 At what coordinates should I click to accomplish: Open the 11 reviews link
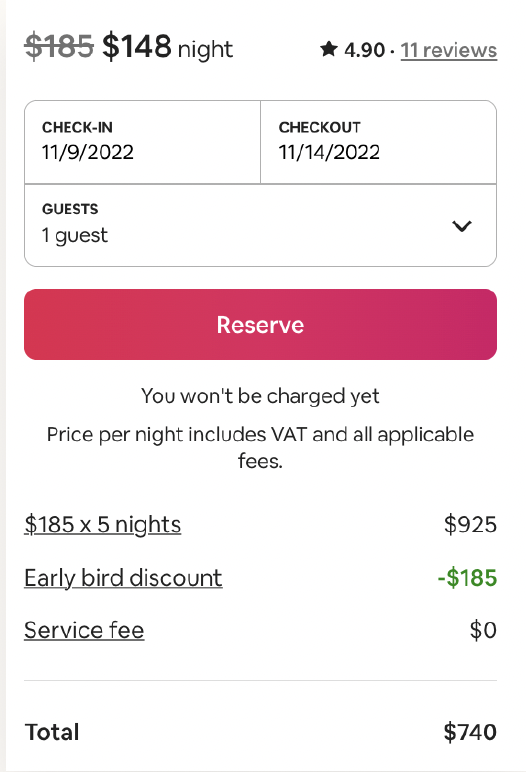pos(449,50)
